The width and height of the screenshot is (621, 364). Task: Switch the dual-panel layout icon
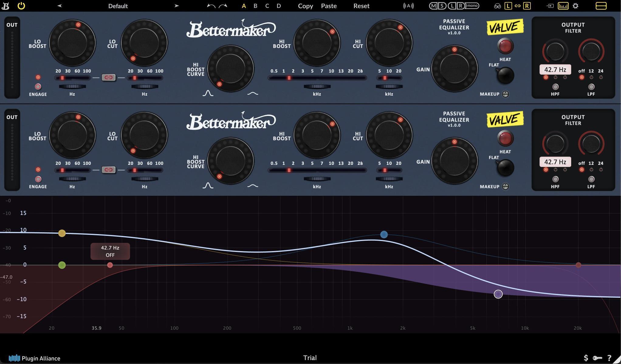point(601,6)
